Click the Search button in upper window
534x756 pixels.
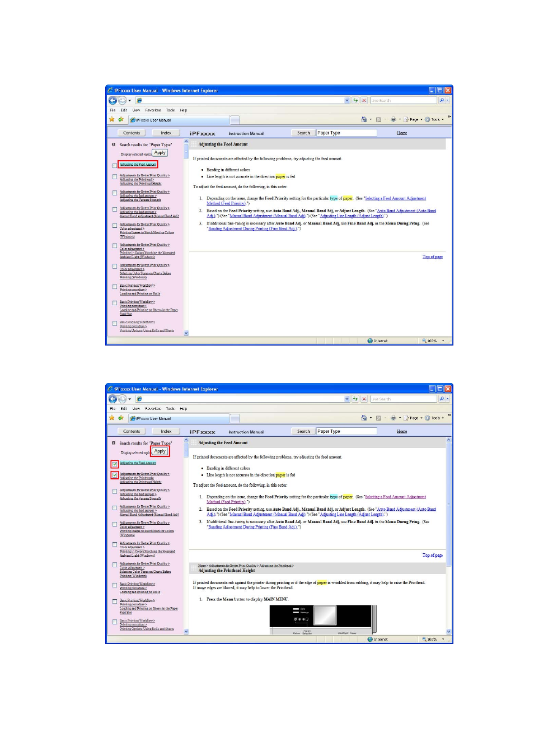[303, 133]
